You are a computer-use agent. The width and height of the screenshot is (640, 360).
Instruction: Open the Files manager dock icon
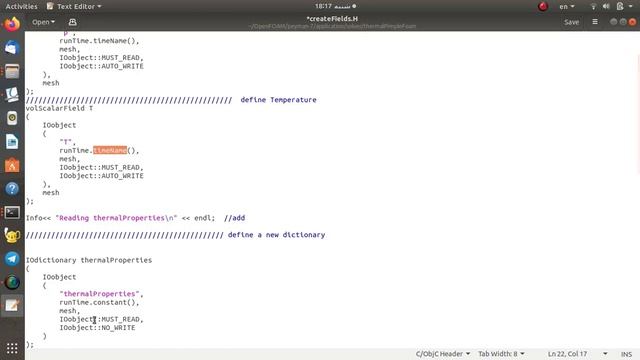tap(12, 72)
